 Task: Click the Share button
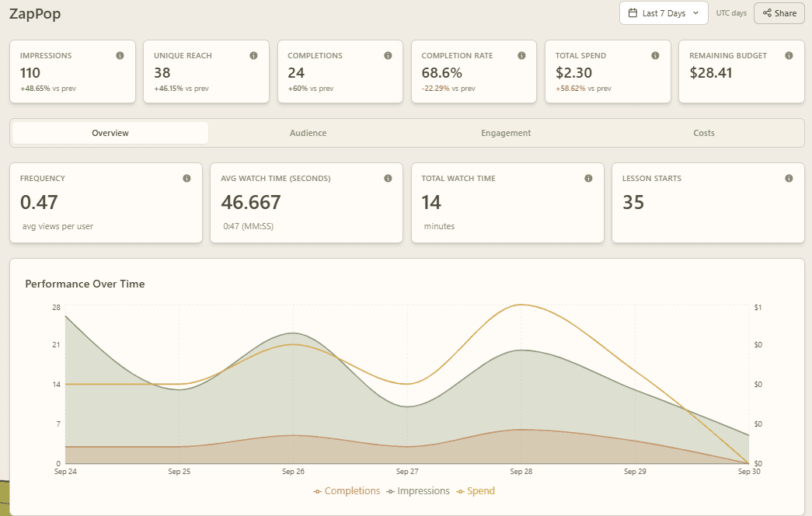(x=779, y=13)
